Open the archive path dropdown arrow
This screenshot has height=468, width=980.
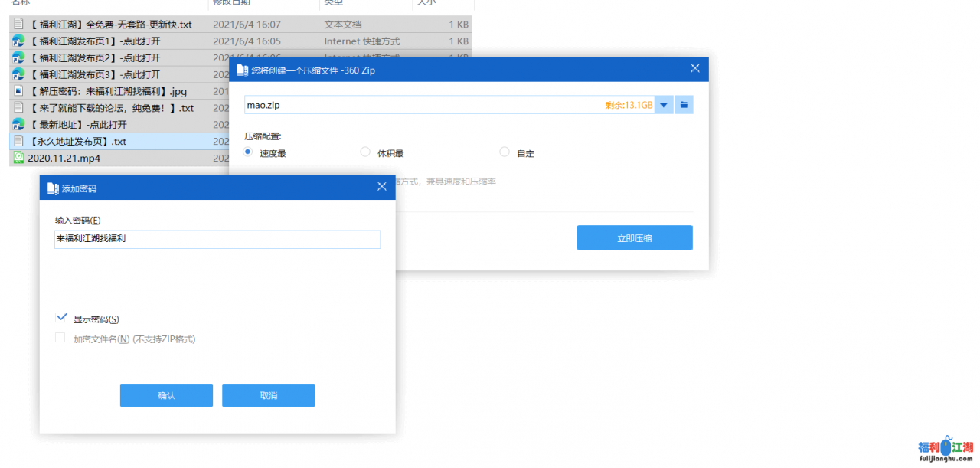664,105
